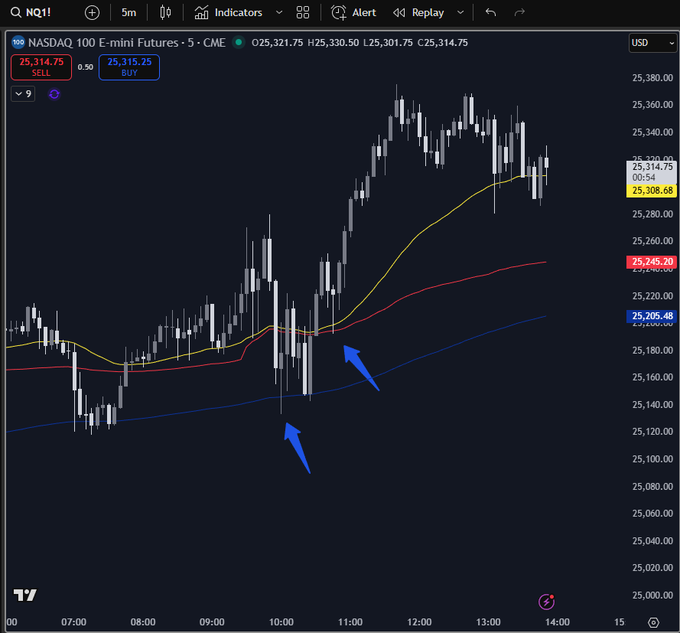The image size is (680, 633).
Task: Click the 10:00 time axis label
Action: [281, 622]
